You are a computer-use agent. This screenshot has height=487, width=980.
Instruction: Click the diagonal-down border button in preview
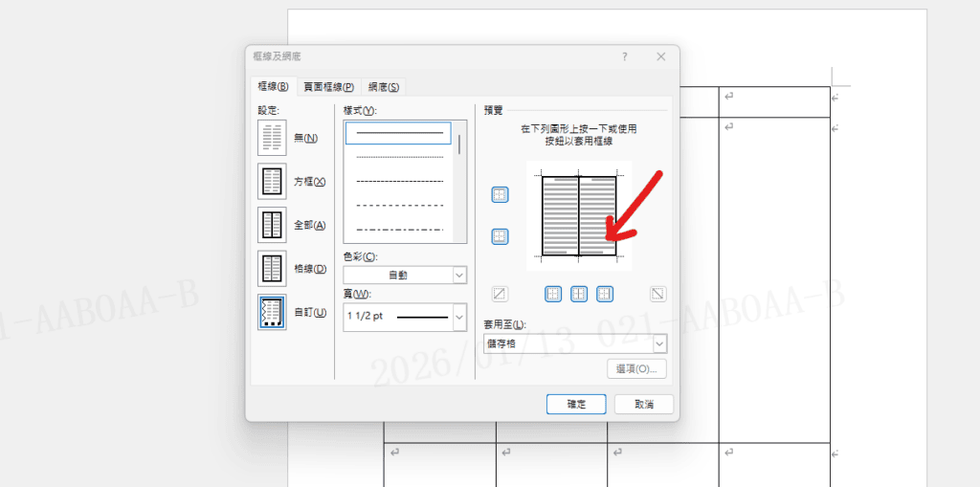[x=657, y=294]
